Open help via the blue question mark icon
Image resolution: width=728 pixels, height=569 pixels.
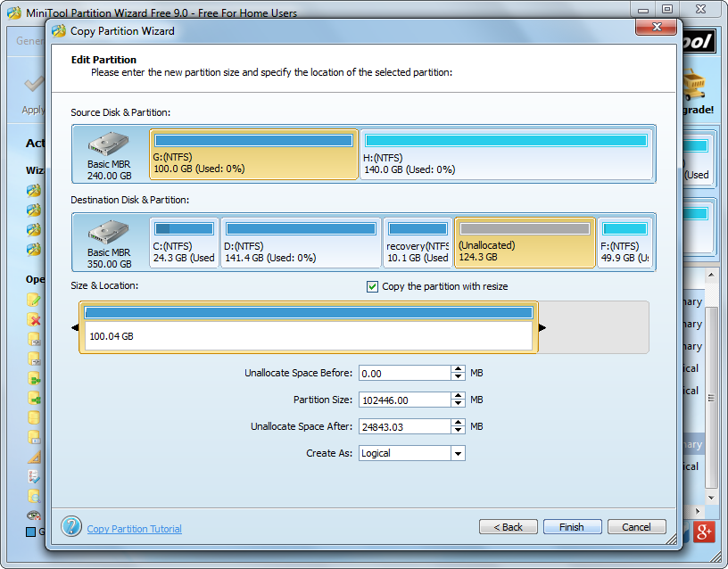click(71, 526)
